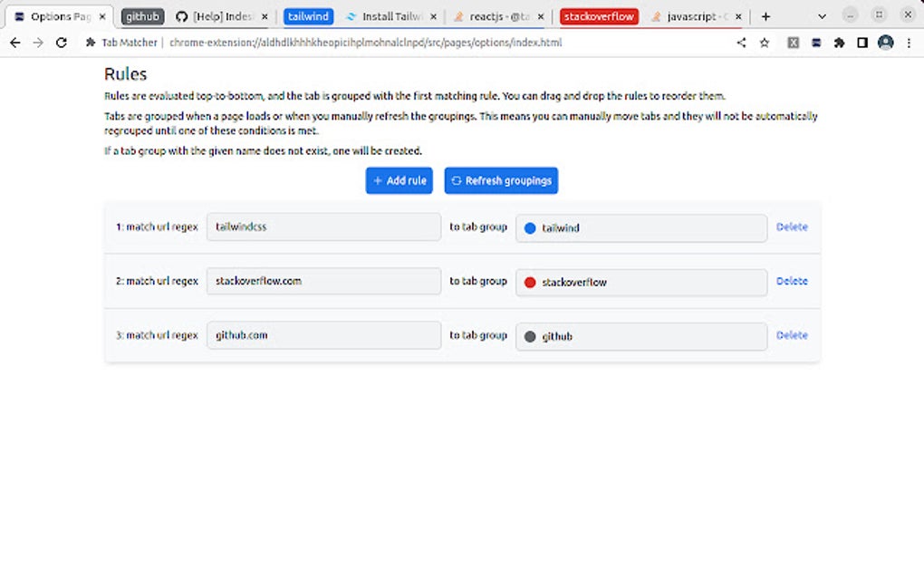The height and width of the screenshot is (578, 924).
Task: Switch to the [Help] Index tab
Action: 222,16
